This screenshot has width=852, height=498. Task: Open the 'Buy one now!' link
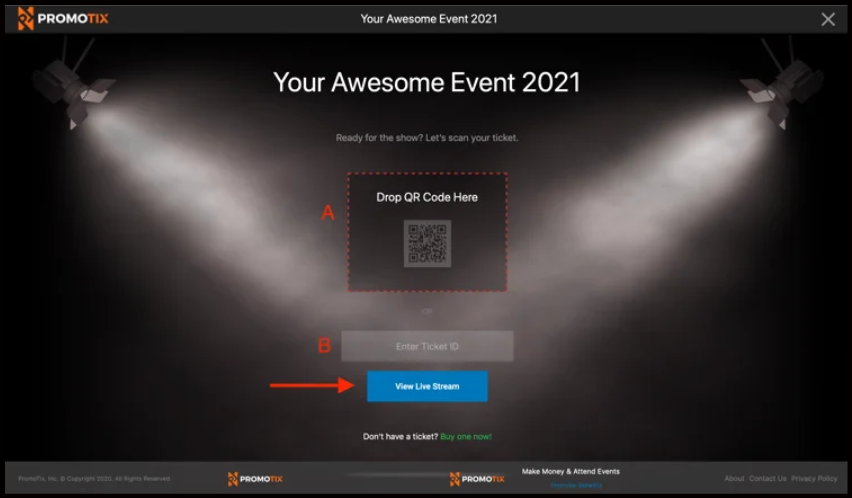tap(466, 436)
